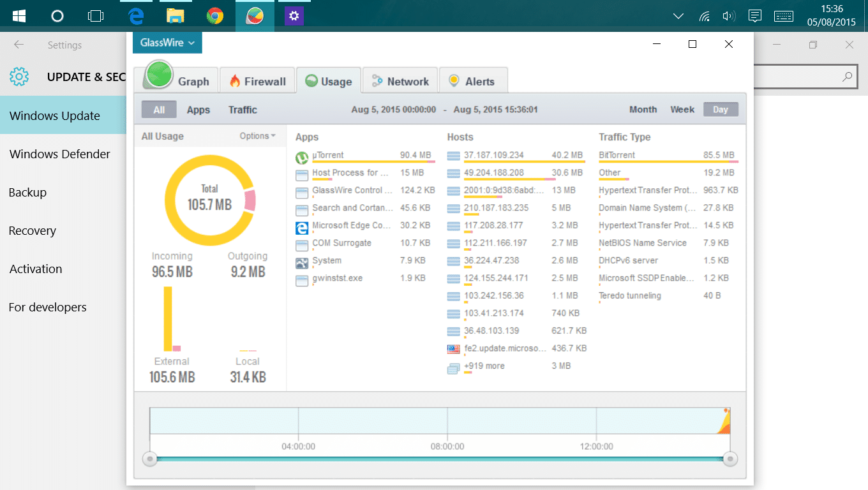Switch to the Usage tab

click(329, 81)
